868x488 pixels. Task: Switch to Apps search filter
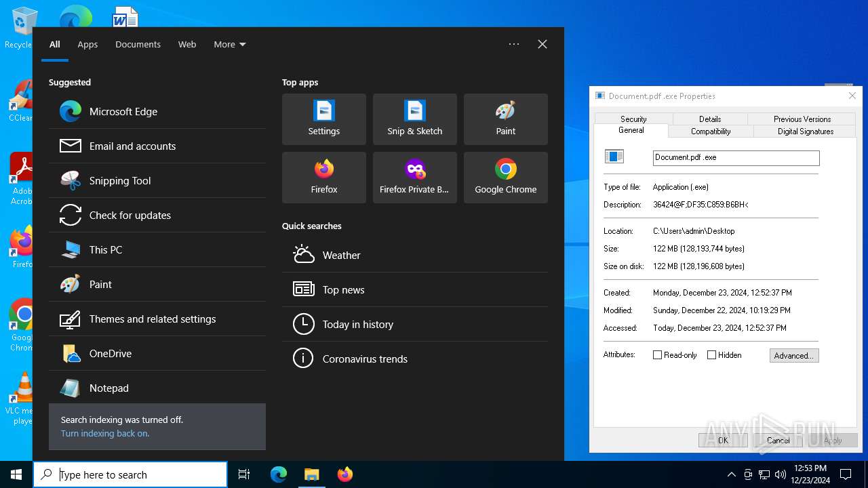(x=87, y=44)
